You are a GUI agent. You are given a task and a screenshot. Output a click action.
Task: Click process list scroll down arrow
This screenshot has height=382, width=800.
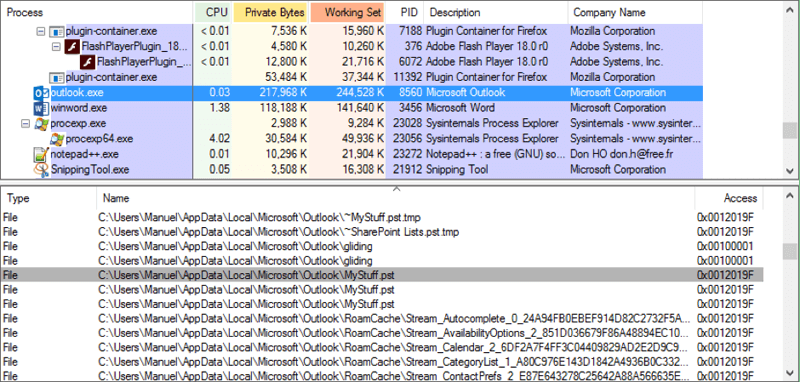pyautogui.click(x=789, y=171)
